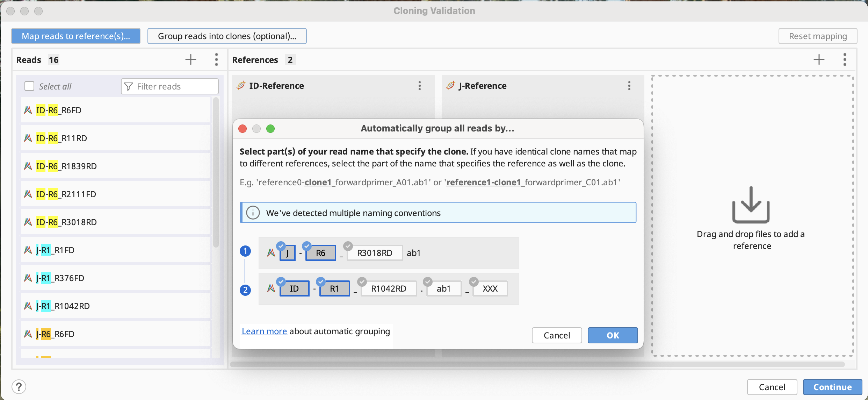Toggle the R3018RD name part selection
Image resolution: width=868 pixels, height=400 pixels.
(x=374, y=253)
